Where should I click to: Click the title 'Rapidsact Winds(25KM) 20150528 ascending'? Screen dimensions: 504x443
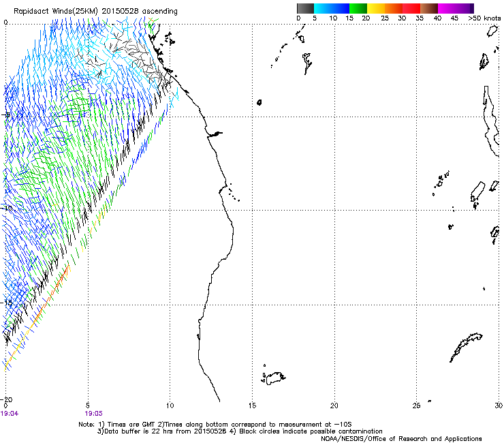point(95,11)
